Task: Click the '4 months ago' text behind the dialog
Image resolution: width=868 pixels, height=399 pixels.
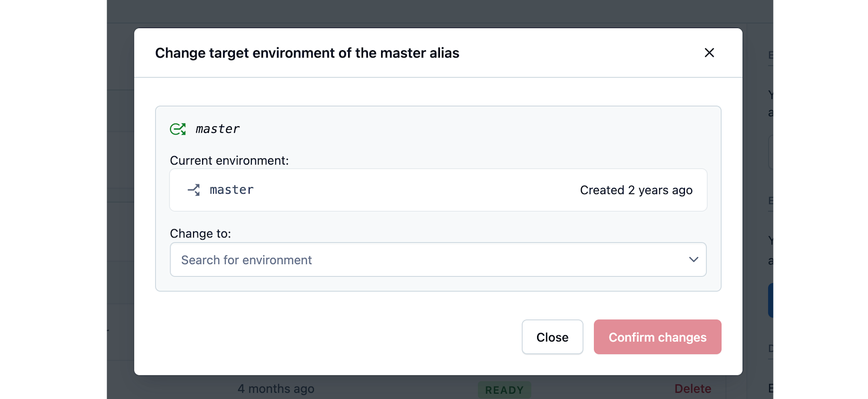Action: (276, 389)
